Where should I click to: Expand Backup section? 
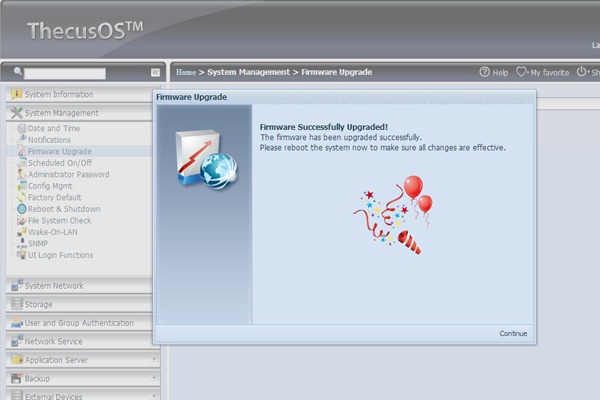tap(83, 378)
